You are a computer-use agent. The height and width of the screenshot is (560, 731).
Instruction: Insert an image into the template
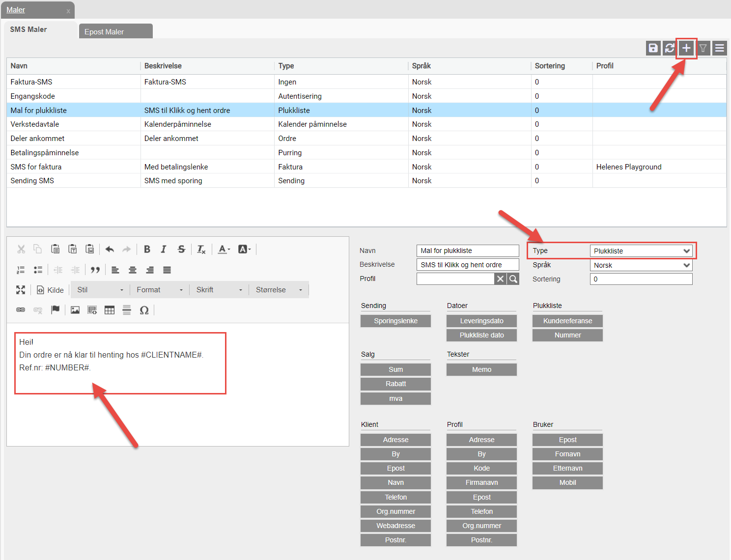pos(75,310)
